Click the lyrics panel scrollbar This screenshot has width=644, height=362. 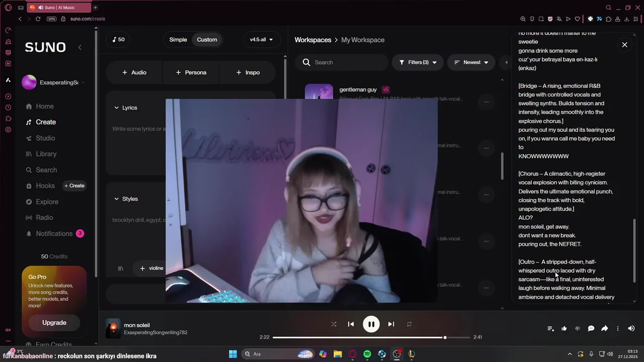click(634, 250)
